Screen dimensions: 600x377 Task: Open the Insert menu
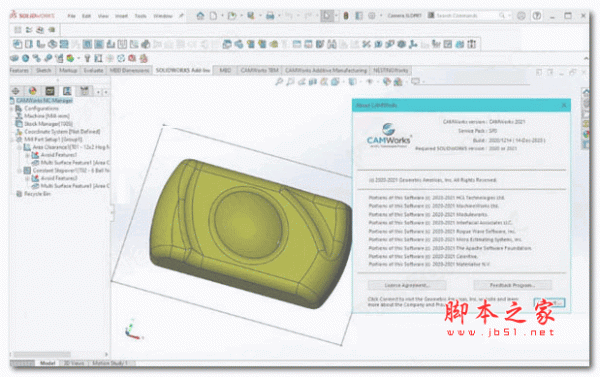[121, 16]
